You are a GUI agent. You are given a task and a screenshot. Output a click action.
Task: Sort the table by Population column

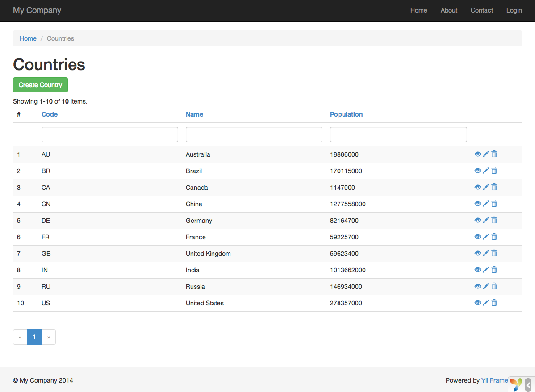click(x=346, y=114)
